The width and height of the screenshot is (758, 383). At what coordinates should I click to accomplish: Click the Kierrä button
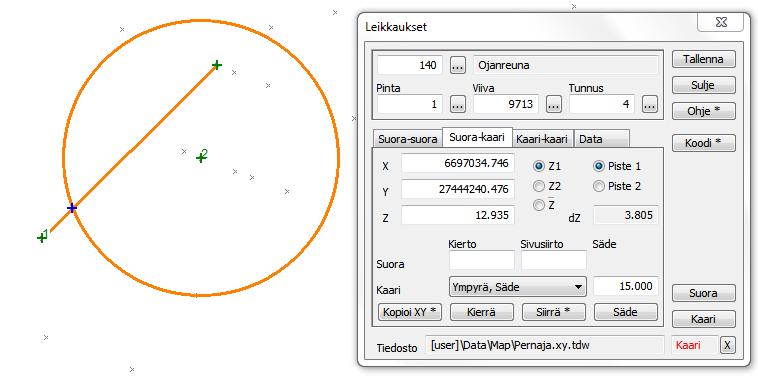481,312
